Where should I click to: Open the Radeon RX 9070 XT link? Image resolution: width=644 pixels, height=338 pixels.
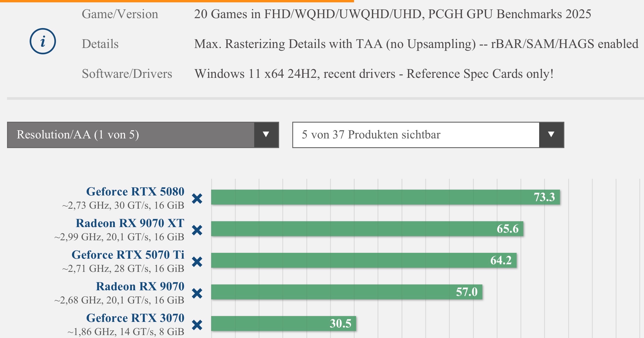tap(130, 223)
